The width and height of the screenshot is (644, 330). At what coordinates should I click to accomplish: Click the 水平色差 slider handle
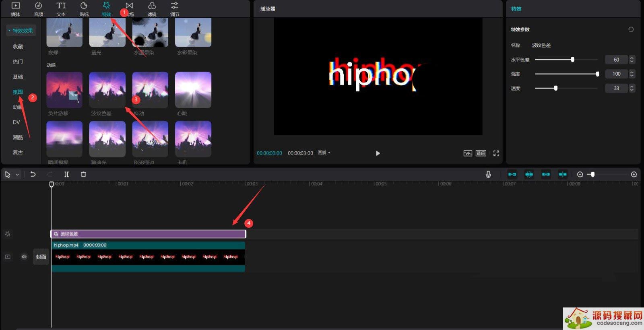572,60
